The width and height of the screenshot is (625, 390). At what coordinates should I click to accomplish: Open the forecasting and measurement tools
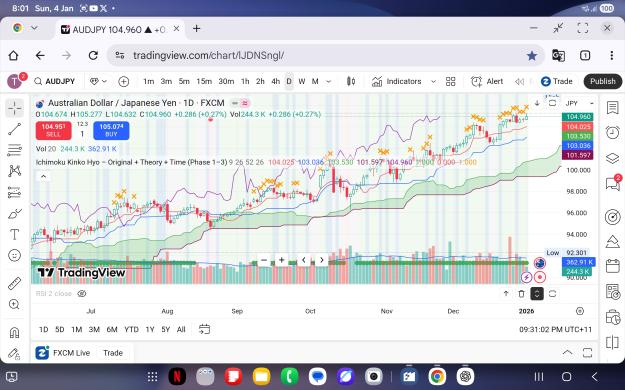click(x=15, y=193)
